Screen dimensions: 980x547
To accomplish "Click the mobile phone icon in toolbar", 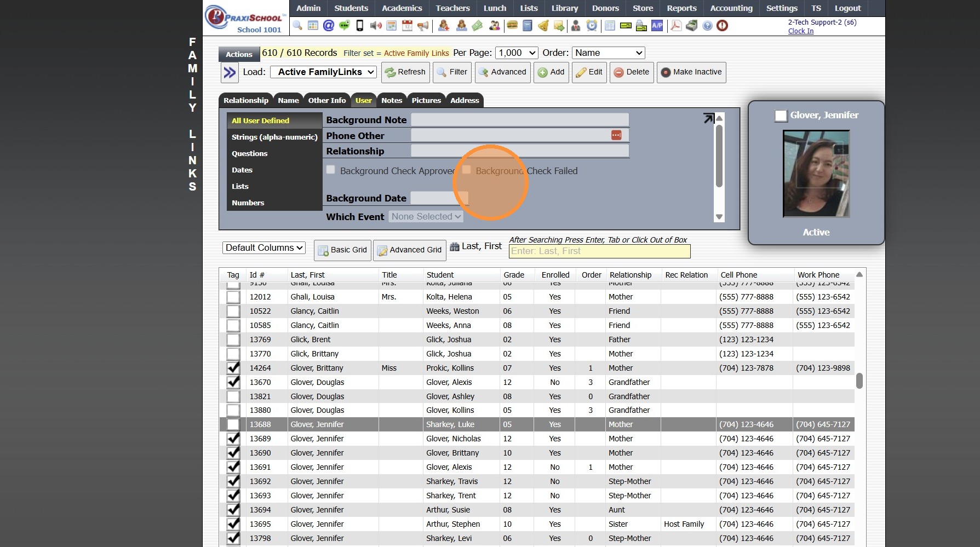I will [360, 25].
